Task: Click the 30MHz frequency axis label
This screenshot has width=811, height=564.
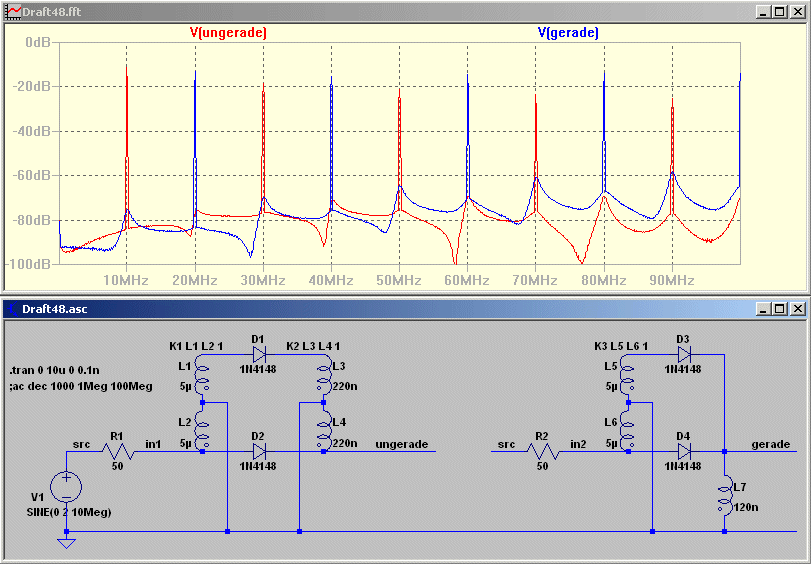Action: tap(263, 280)
